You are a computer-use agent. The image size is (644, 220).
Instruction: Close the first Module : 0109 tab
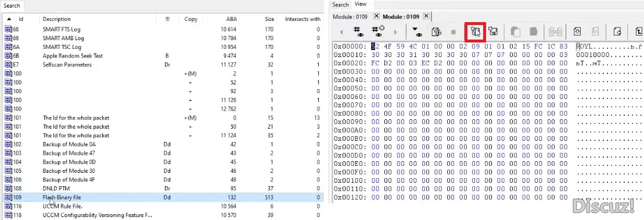pyautogui.click(x=376, y=16)
